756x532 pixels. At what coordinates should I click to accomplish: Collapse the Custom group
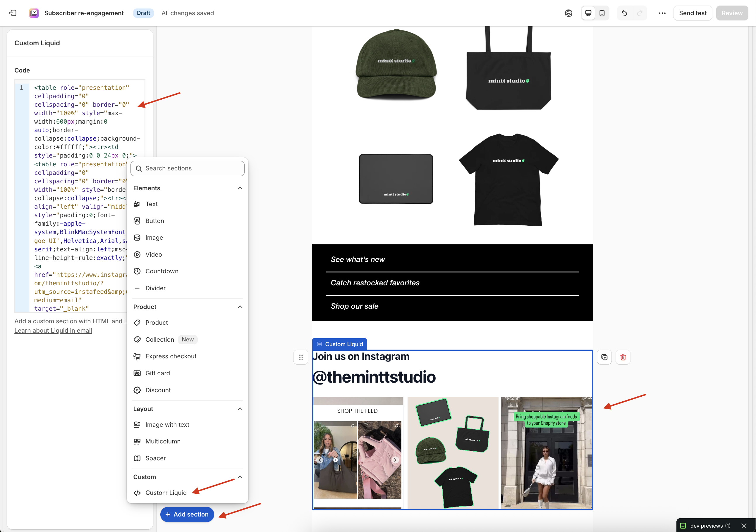(240, 477)
